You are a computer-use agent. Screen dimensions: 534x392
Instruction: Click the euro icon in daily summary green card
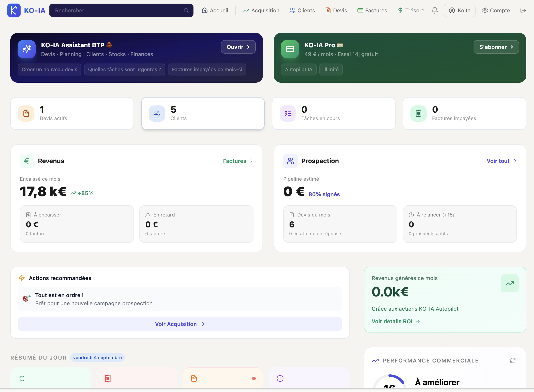pyautogui.click(x=22, y=378)
